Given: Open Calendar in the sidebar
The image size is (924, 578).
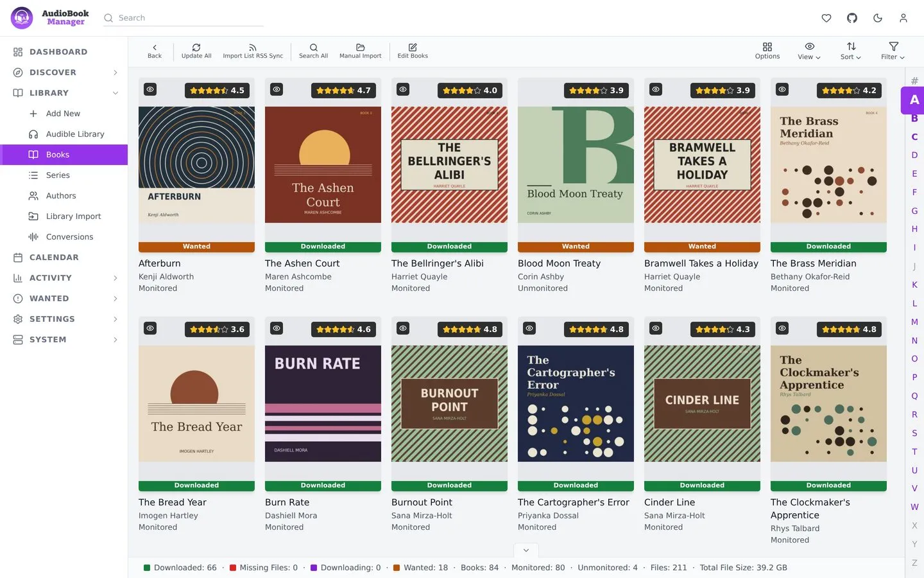Looking at the screenshot, I should click(64, 258).
